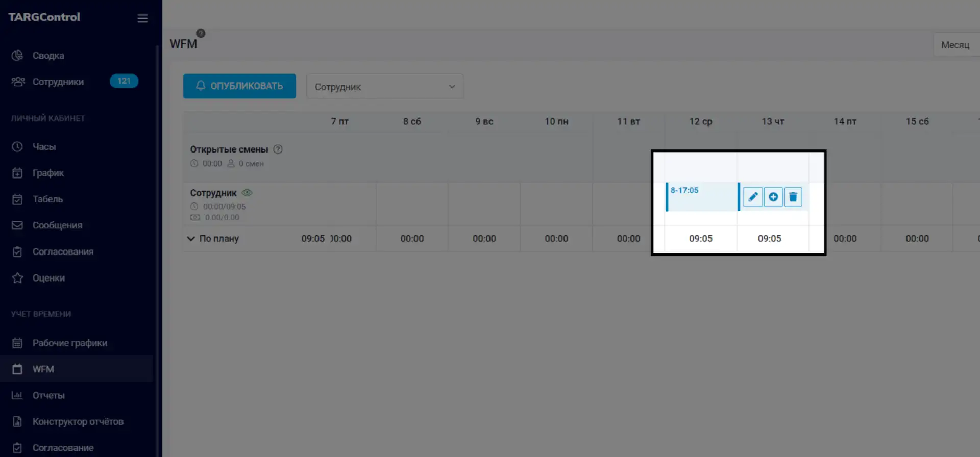
Task: Click the Открытые смены row label
Action: (229, 149)
